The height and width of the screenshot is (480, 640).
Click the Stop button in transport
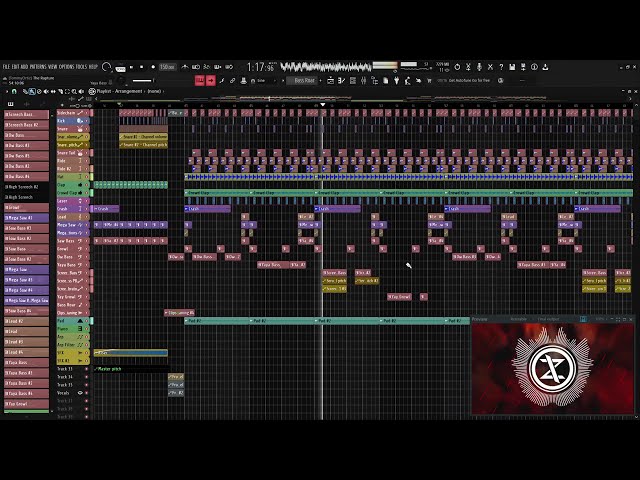click(142, 67)
